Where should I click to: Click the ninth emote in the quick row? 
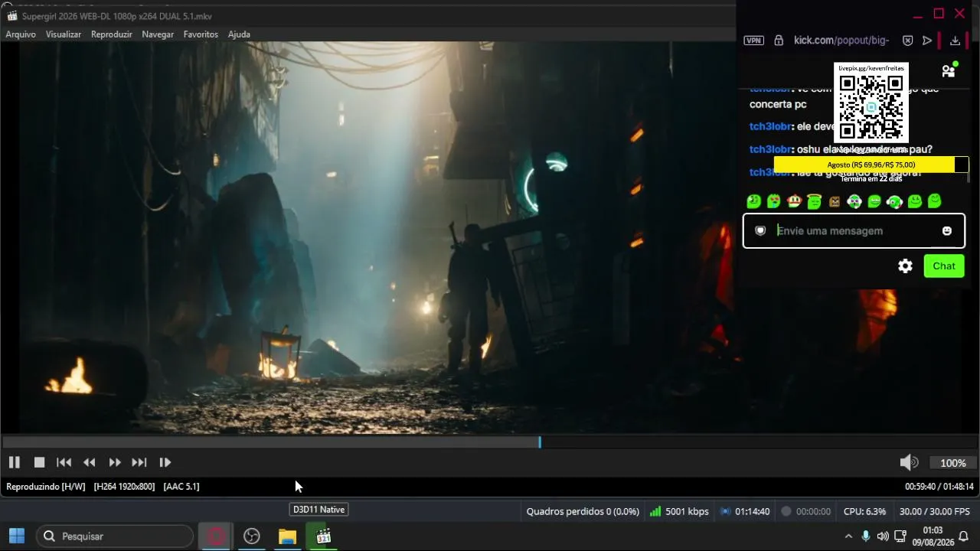pos(915,201)
